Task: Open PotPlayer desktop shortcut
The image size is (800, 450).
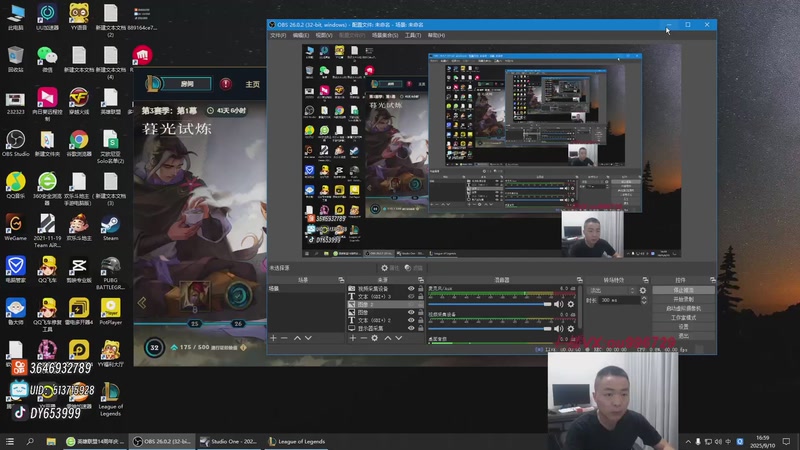Action: [x=110, y=312]
